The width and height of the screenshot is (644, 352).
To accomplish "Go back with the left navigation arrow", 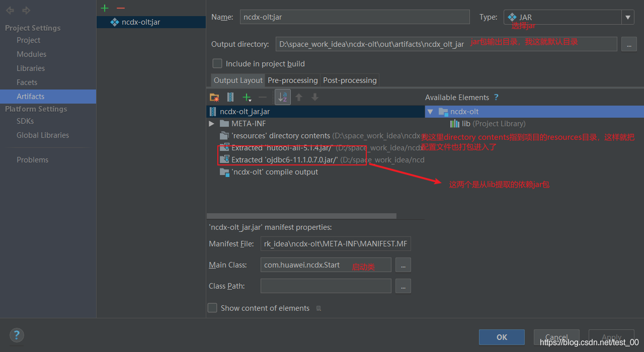I will click(10, 10).
